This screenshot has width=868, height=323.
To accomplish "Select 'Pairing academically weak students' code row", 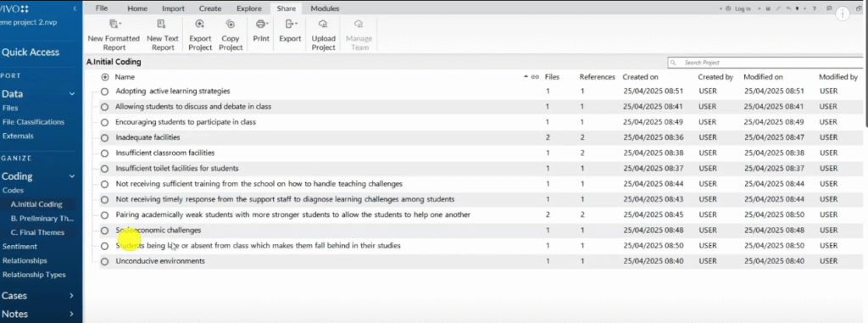I will (292, 214).
